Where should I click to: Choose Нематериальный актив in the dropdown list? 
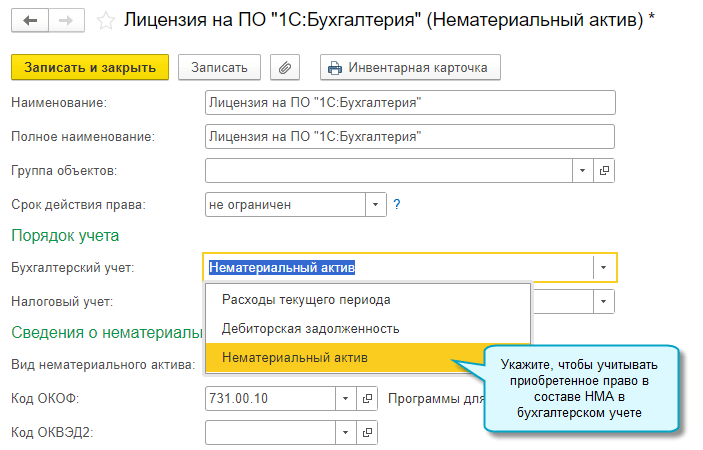coord(295,357)
